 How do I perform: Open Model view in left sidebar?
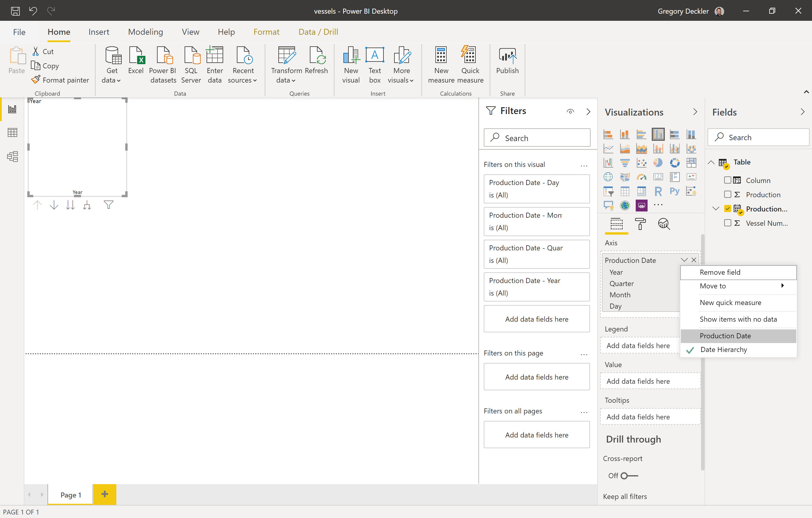[x=12, y=156]
